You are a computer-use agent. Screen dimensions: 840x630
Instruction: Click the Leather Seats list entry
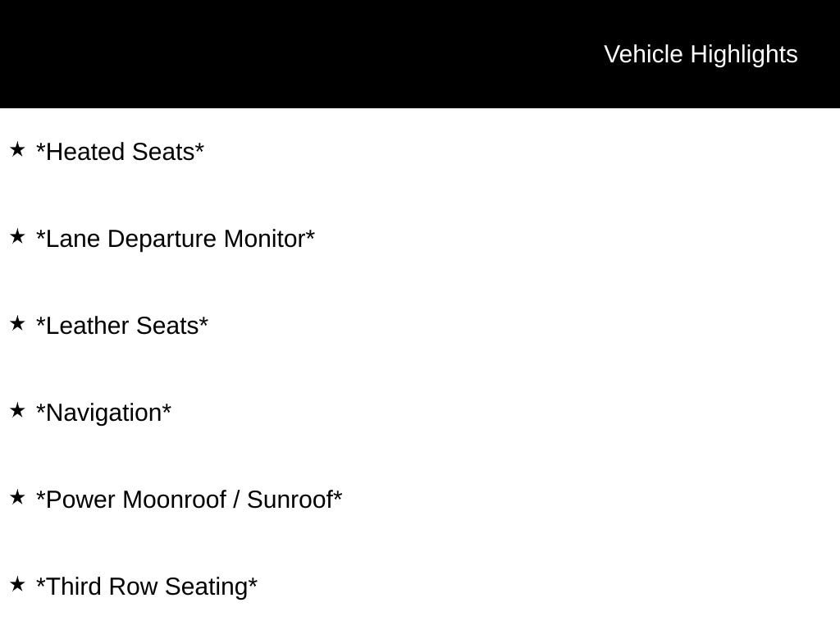pos(122,326)
